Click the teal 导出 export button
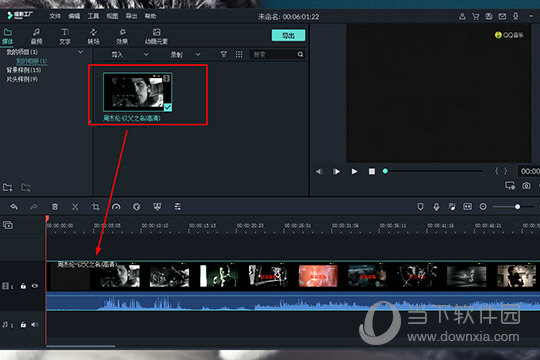Image resolution: width=540 pixels, height=360 pixels. pos(288,35)
